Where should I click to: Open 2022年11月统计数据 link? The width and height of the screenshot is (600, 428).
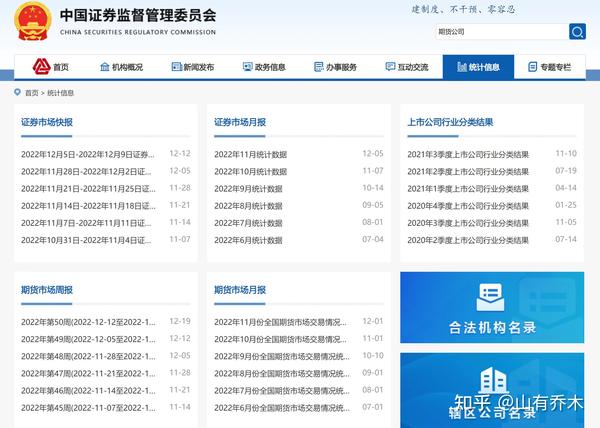click(x=251, y=154)
